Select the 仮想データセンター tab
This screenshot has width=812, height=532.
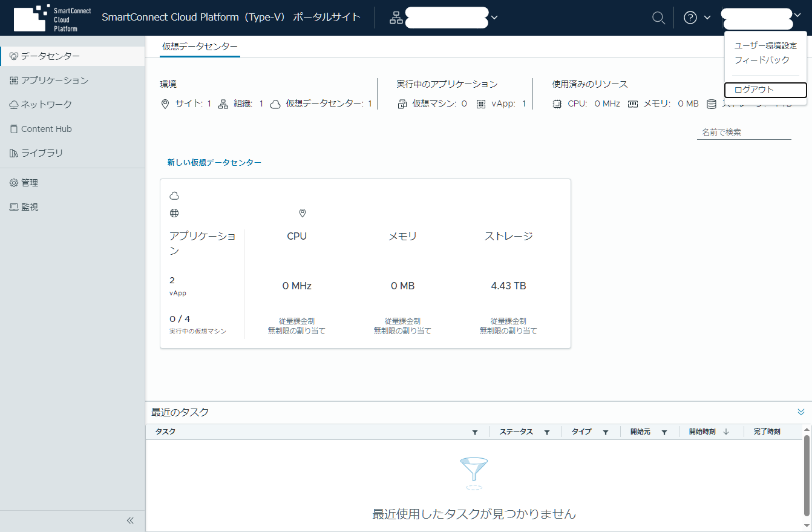(x=200, y=47)
